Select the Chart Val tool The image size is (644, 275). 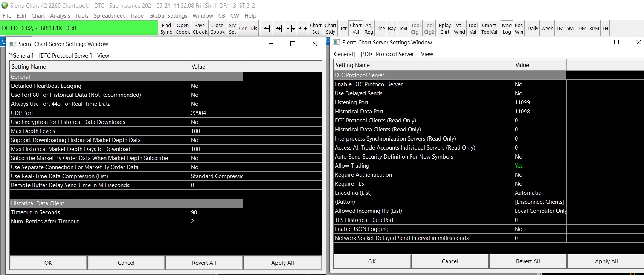356,29
